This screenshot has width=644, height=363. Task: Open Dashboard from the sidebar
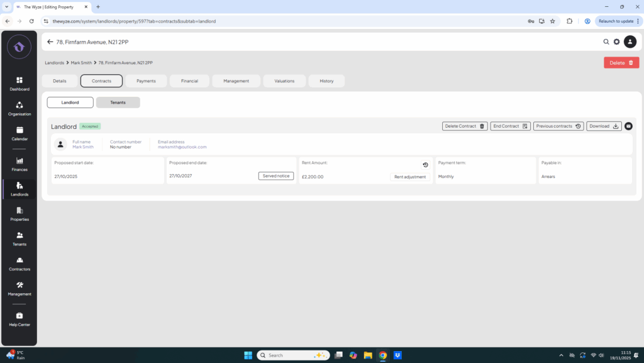[x=19, y=83]
